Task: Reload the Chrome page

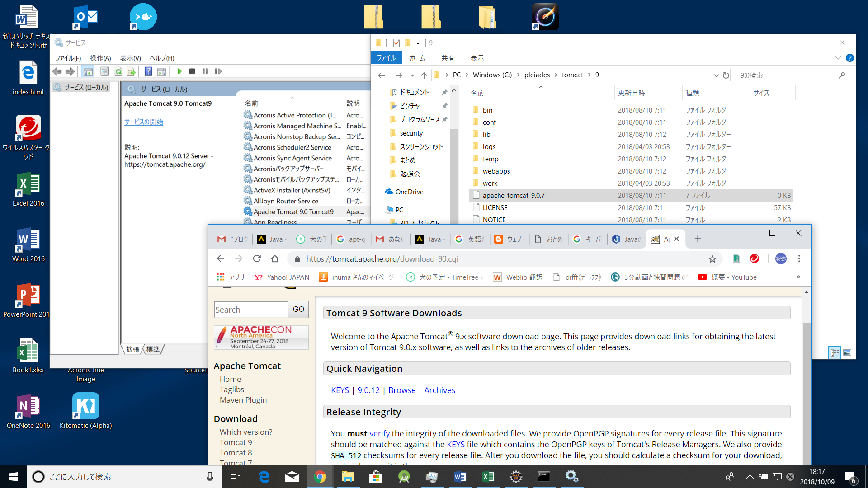Action: [x=257, y=258]
